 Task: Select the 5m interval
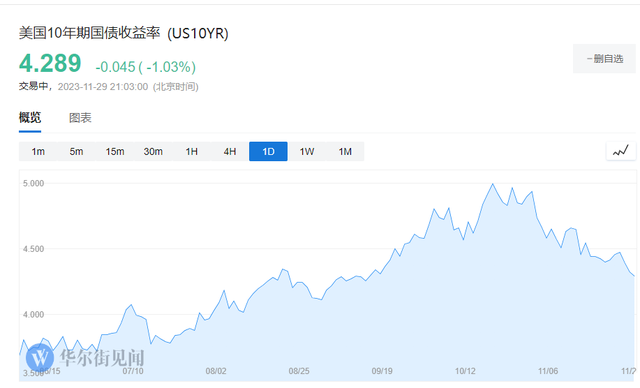point(76,151)
